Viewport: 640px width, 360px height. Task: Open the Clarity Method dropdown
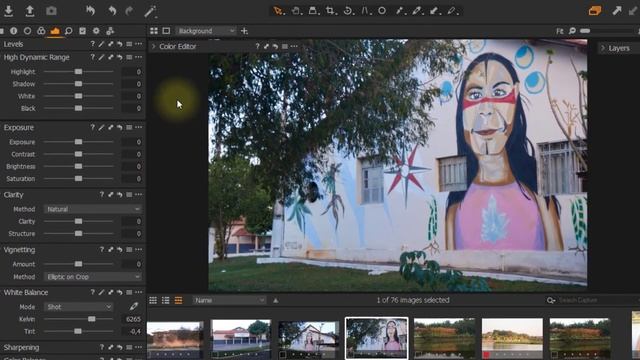click(93, 209)
